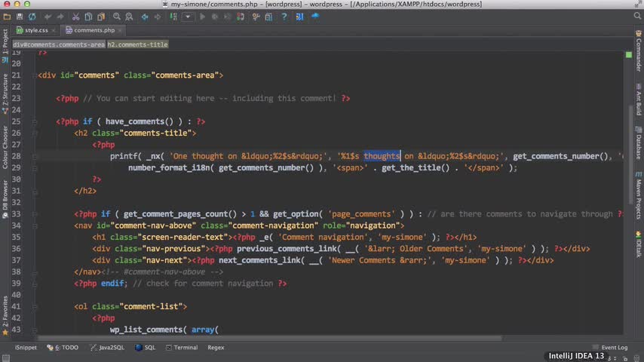This screenshot has height=362, width=644.
Task: Select div#comments.comments-area breadcrumb
Action: pos(59,44)
